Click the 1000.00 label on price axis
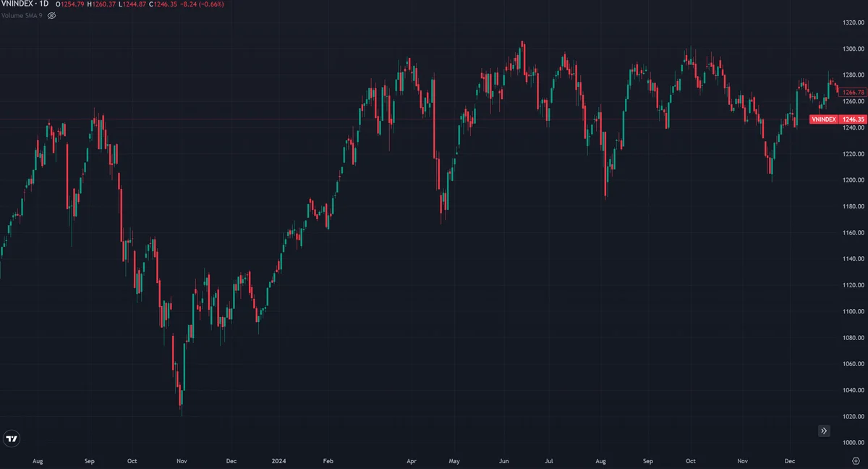 [854, 443]
